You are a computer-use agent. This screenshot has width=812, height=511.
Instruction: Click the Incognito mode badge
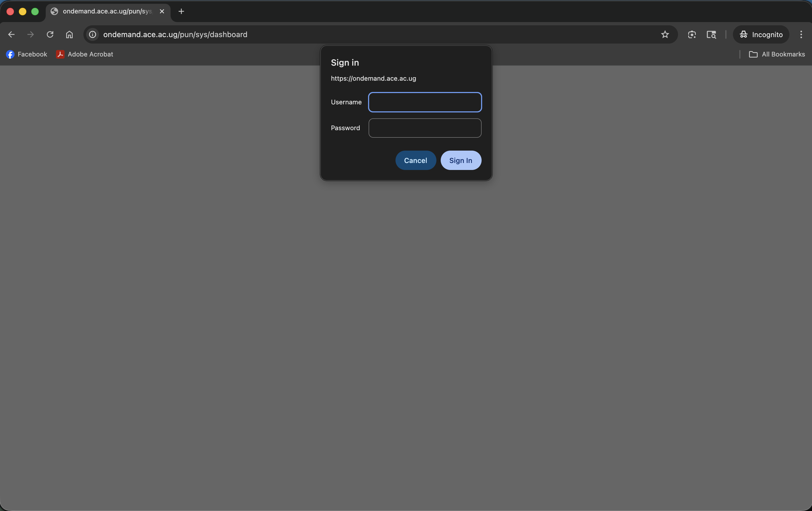[x=760, y=34]
